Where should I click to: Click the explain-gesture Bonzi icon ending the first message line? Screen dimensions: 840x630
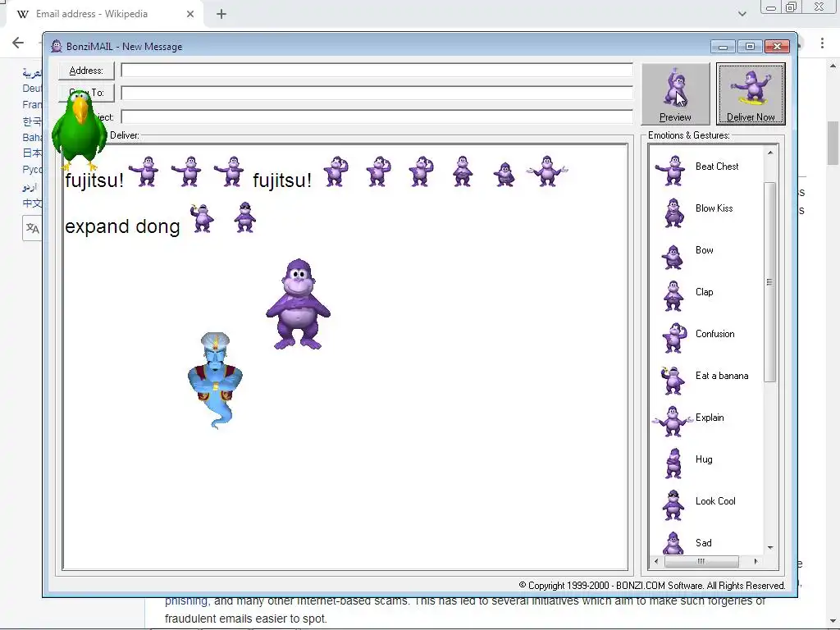tap(547, 171)
